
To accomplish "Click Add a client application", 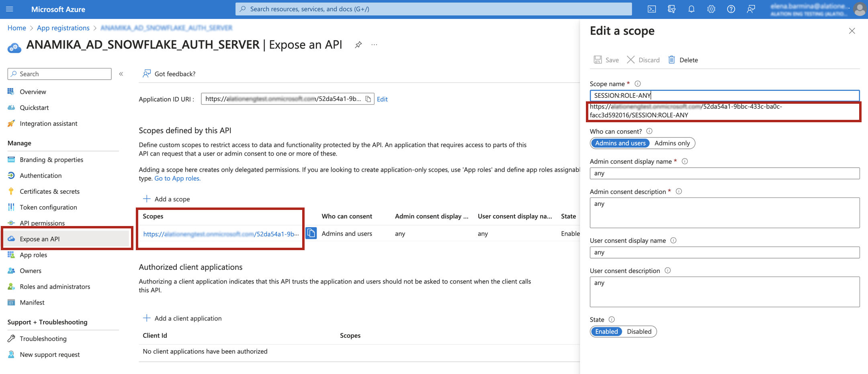I will (x=182, y=318).
